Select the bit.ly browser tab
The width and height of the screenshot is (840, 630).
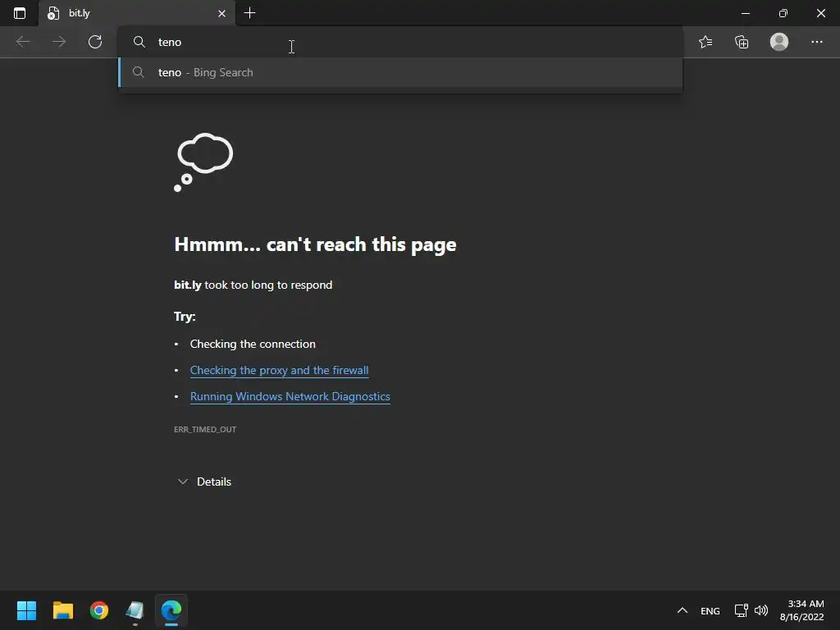tap(137, 13)
